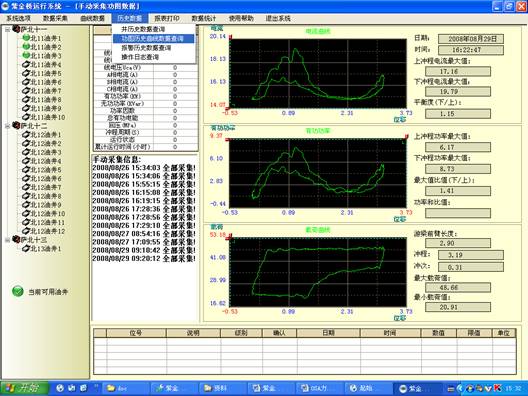Click the empty 功率积比值 field
This screenshot has height=396, width=528.
point(458,213)
